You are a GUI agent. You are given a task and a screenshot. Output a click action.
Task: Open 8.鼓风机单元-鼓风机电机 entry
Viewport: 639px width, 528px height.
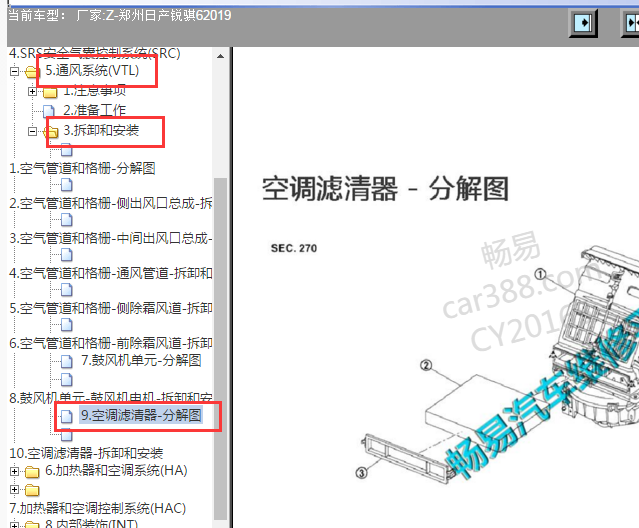tap(110, 398)
